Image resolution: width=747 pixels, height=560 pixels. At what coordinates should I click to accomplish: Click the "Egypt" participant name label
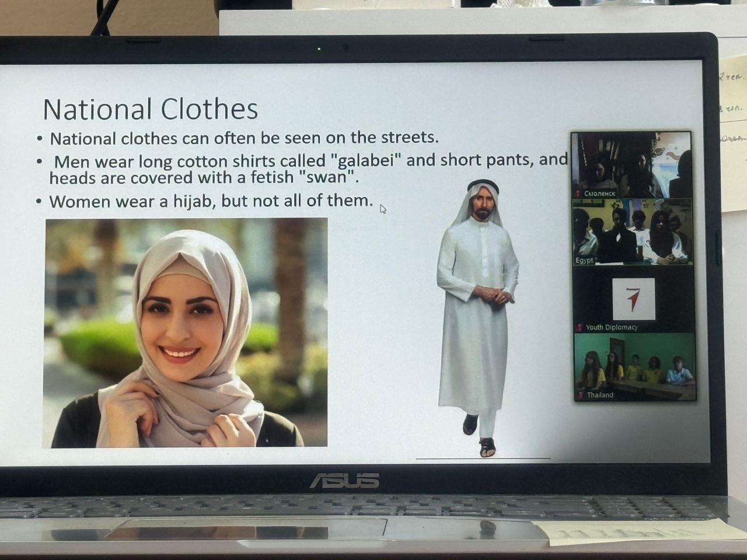coord(584,260)
